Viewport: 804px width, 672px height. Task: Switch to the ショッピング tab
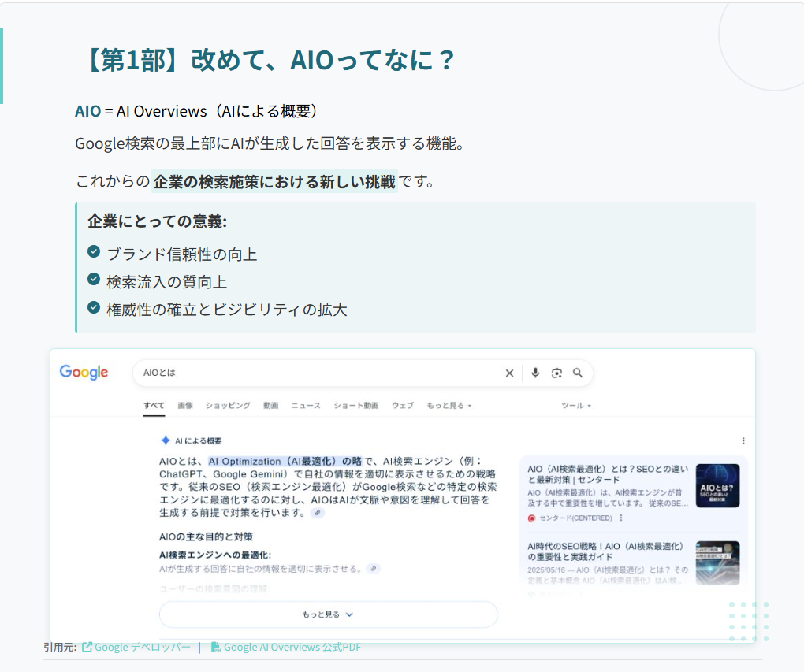(x=228, y=406)
